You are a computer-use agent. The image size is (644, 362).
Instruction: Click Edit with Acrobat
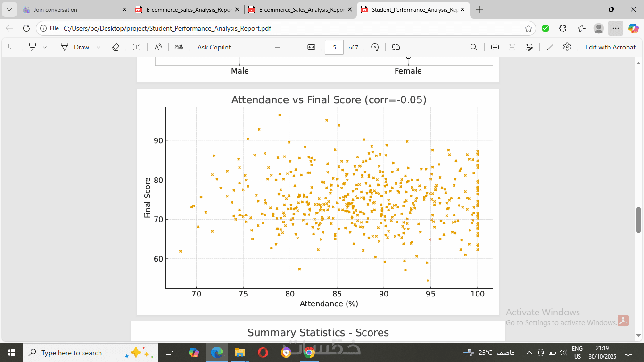[611, 47]
